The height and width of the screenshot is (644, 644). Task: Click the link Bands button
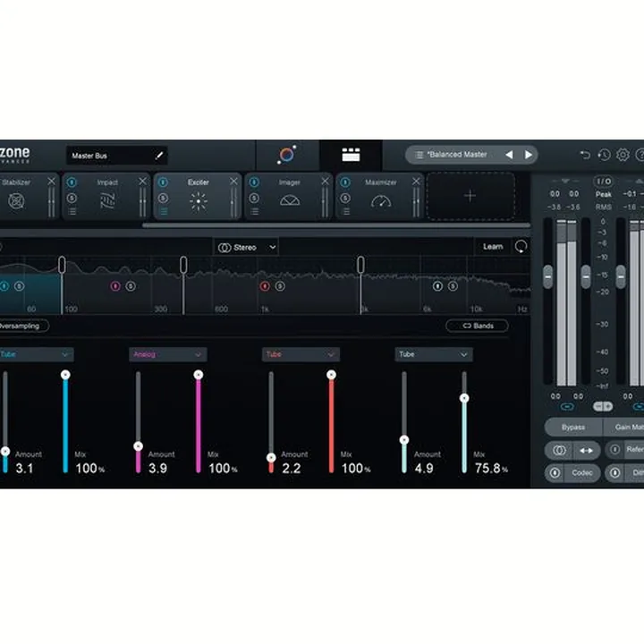point(478,326)
